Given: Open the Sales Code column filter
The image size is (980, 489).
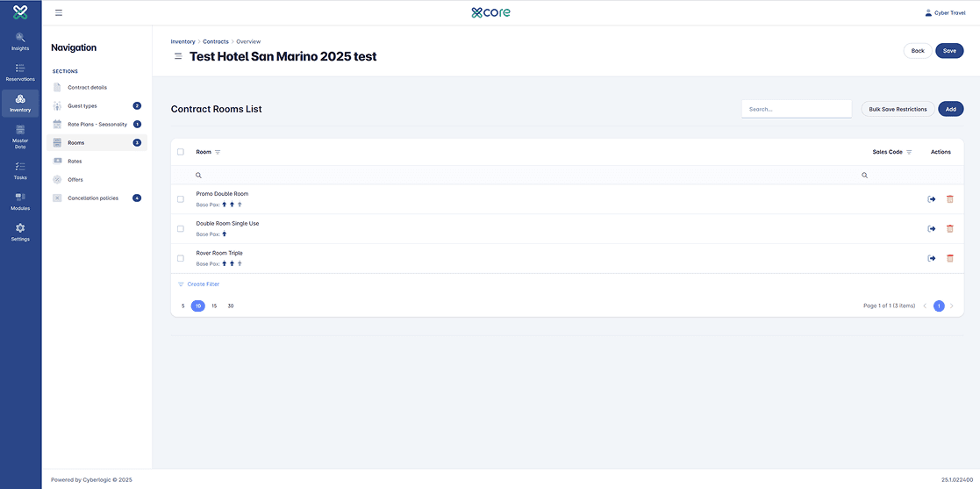Looking at the screenshot, I should click(909, 152).
